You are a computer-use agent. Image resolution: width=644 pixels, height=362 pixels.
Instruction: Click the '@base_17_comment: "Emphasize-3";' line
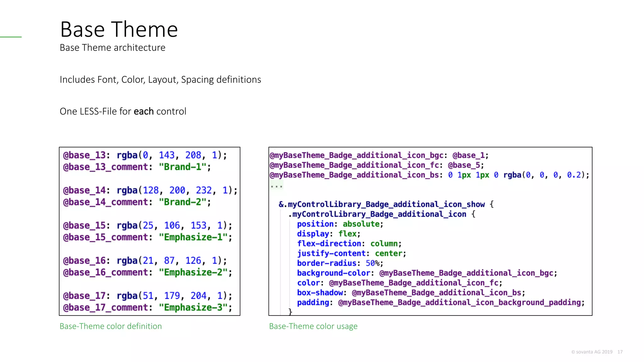point(147,308)
